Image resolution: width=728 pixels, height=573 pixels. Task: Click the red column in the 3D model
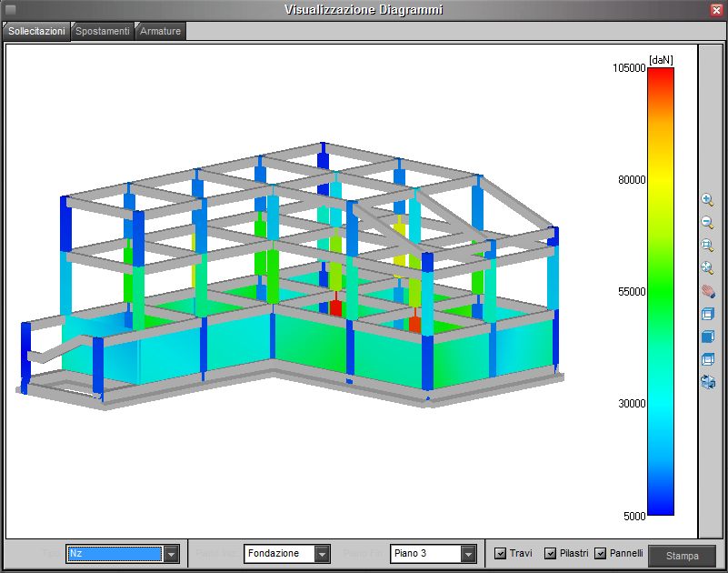pyautogui.click(x=335, y=307)
